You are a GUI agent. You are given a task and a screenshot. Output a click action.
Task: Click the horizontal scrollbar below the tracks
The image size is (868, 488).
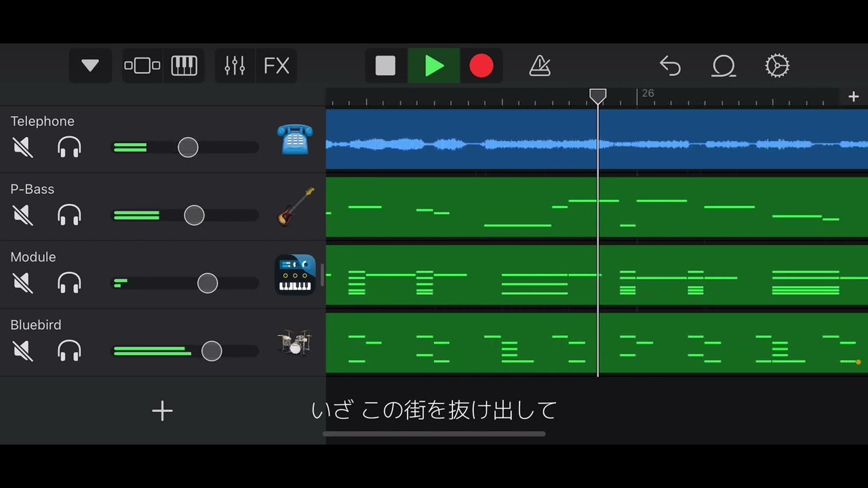point(434,434)
